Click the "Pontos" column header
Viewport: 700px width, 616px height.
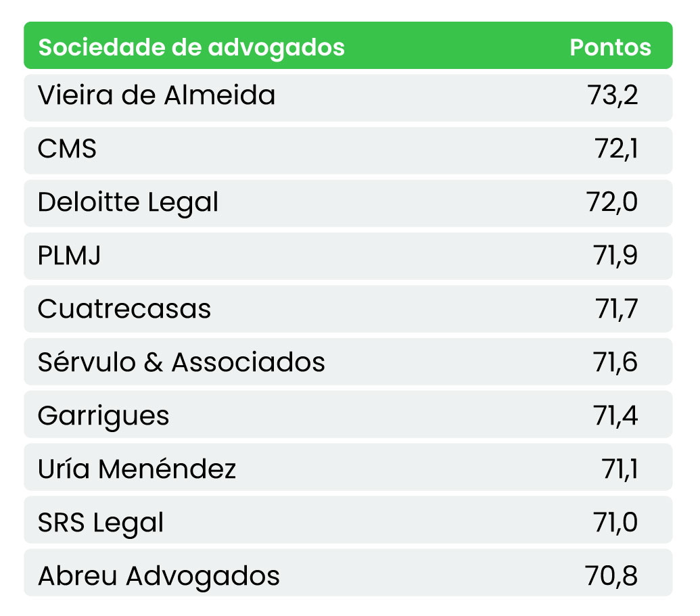tap(610, 47)
